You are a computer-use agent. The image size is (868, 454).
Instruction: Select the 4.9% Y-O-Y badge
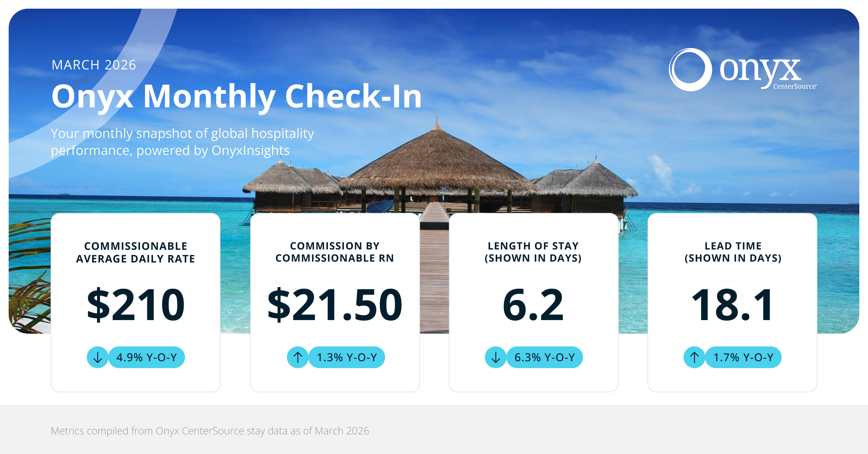pyautogui.click(x=147, y=357)
